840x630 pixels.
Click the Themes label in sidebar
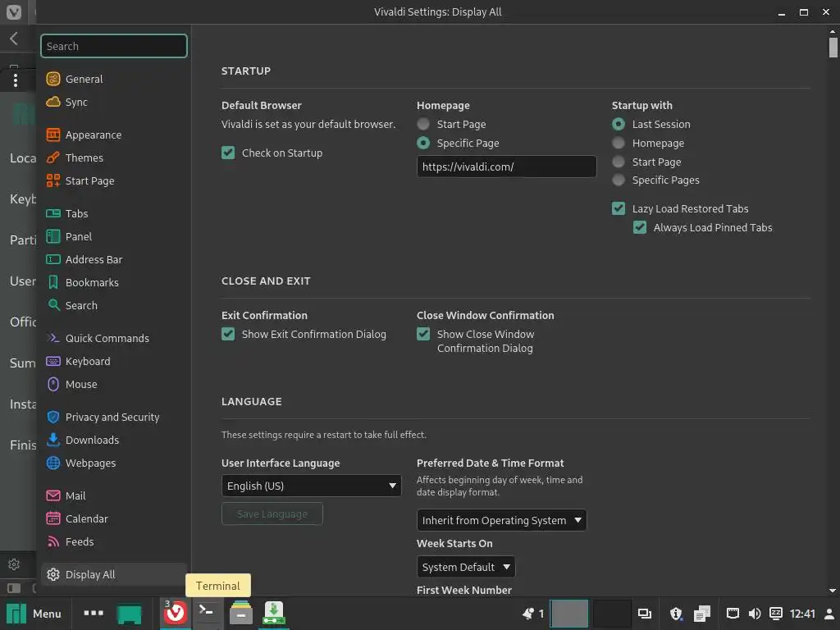click(84, 158)
